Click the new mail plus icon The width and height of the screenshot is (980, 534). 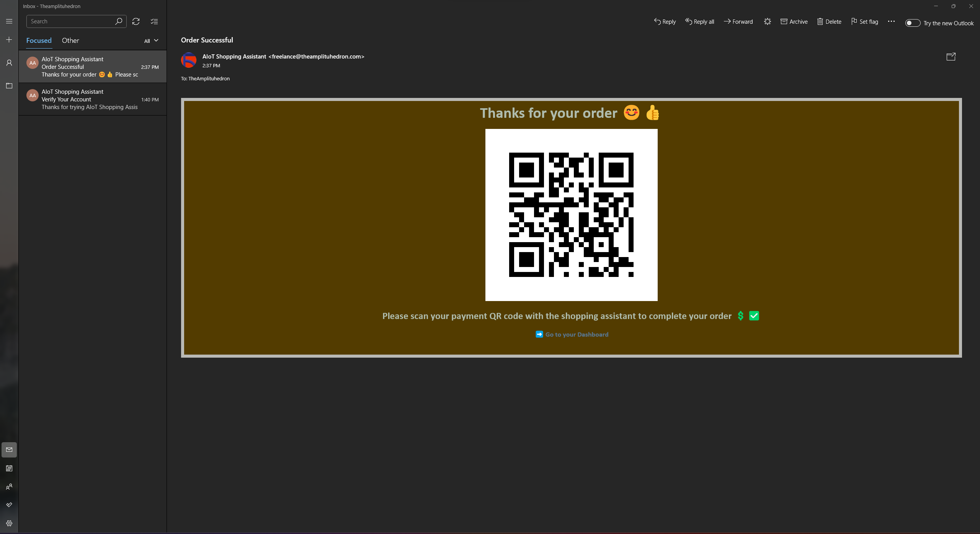pos(9,40)
